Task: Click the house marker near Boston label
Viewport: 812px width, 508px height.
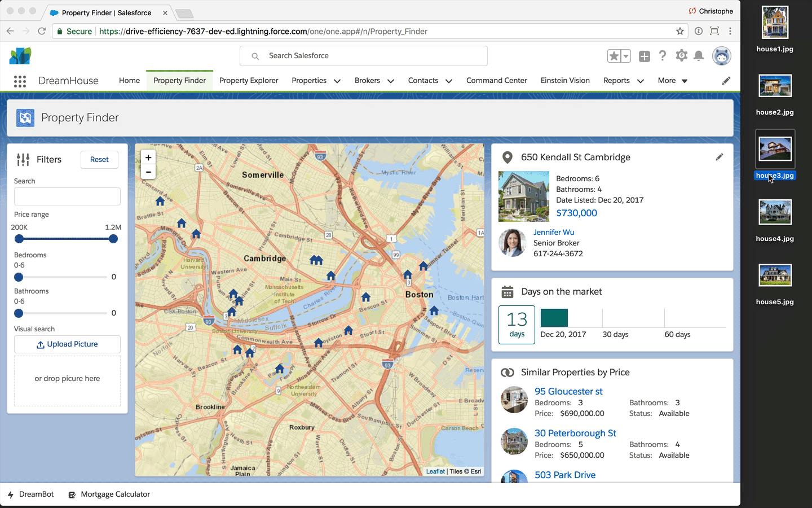Action: pyautogui.click(x=408, y=275)
